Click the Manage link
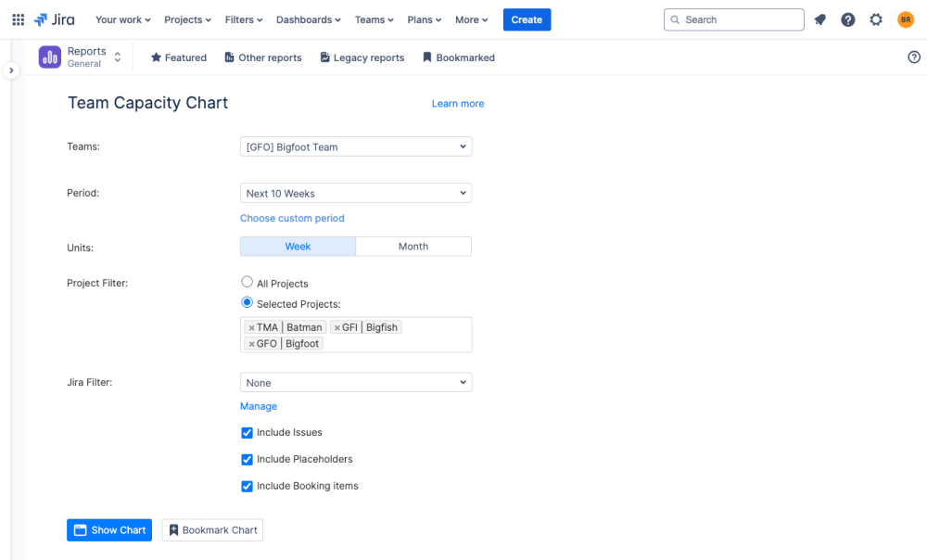 259,406
